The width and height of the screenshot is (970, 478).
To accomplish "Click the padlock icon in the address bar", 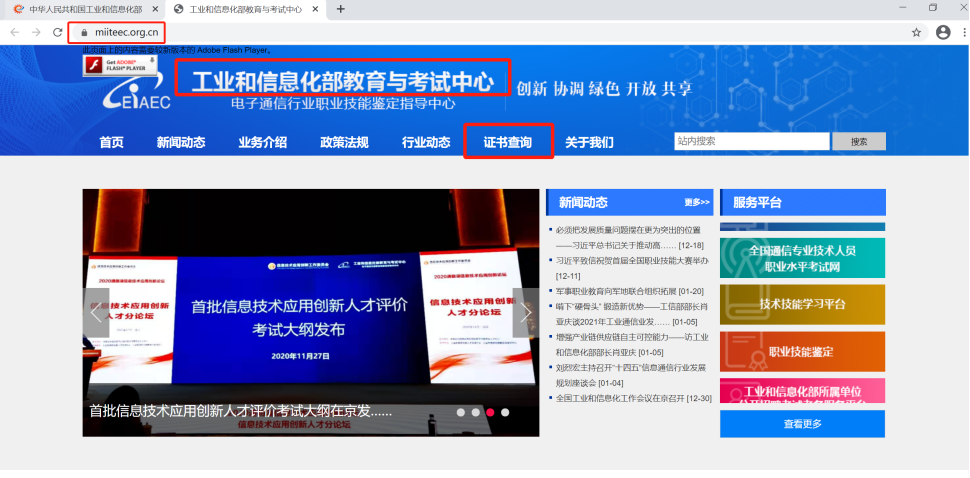I will click(x=85, y=32).
